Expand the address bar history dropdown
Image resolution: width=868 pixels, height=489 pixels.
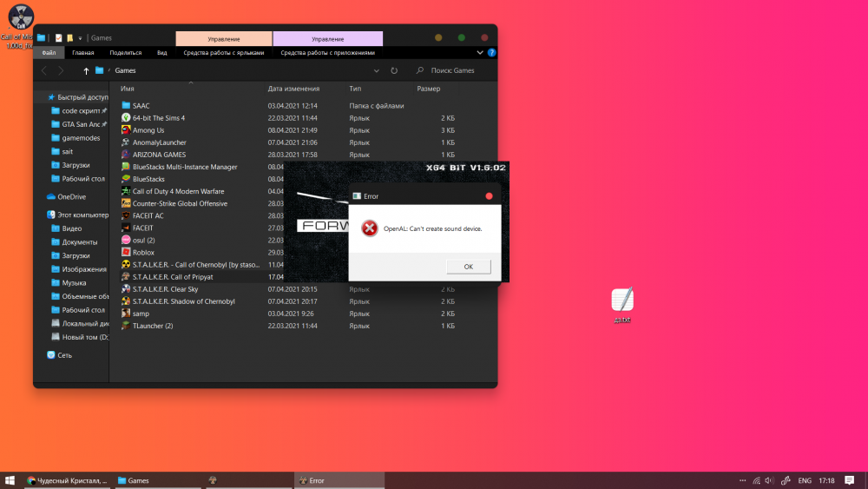pos(376,70)
